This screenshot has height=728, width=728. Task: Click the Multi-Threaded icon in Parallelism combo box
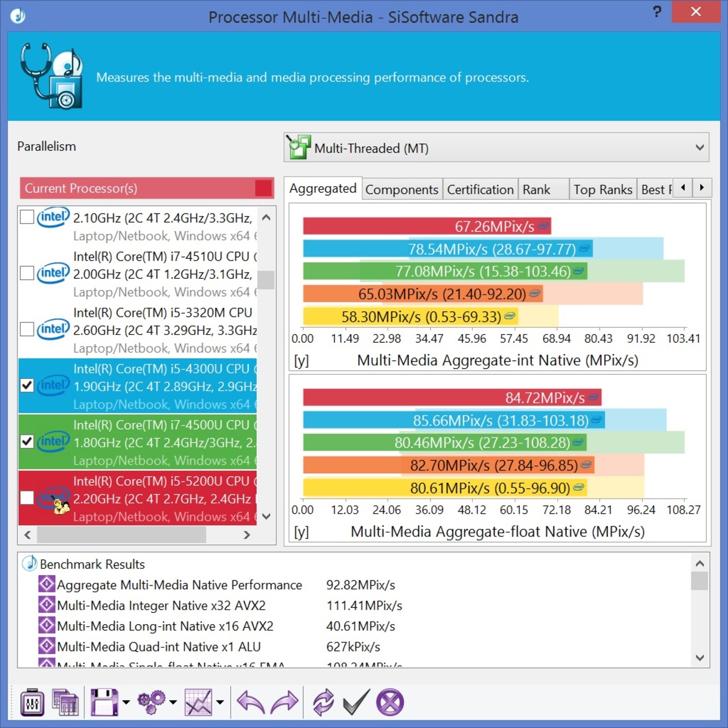[x=298, y=147]
